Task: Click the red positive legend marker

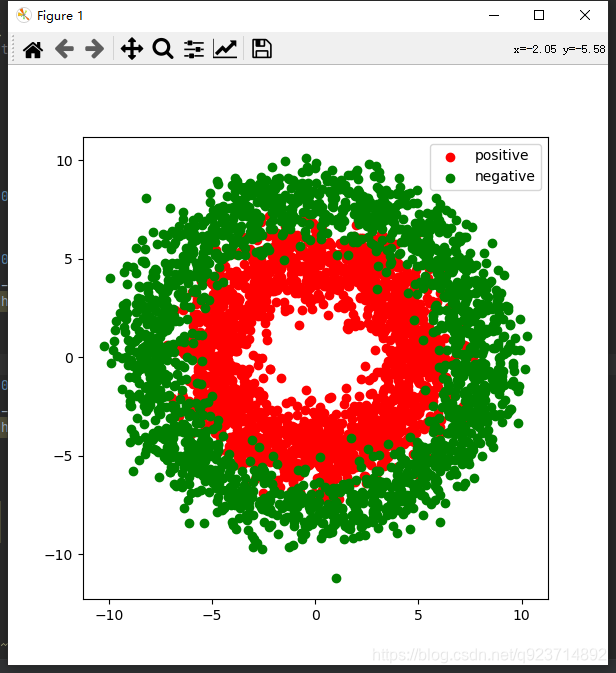Action: (x=450, y=157)
